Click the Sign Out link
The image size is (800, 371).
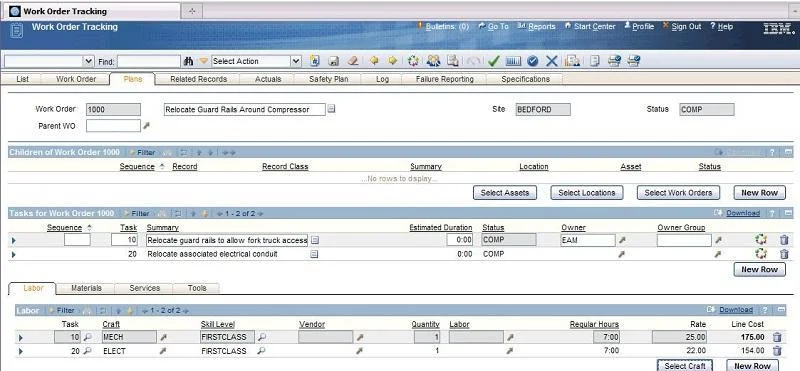point(686,27)
